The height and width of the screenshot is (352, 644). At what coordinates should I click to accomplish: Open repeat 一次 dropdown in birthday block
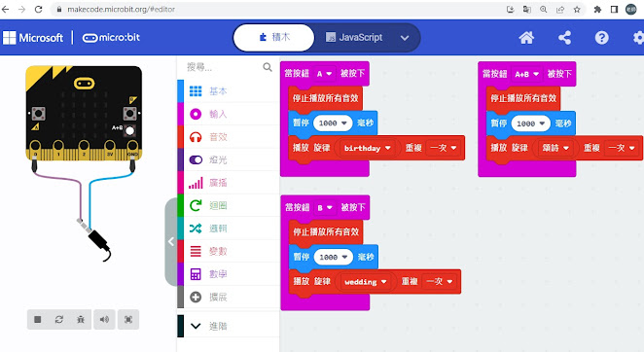[x=443, y=148]
